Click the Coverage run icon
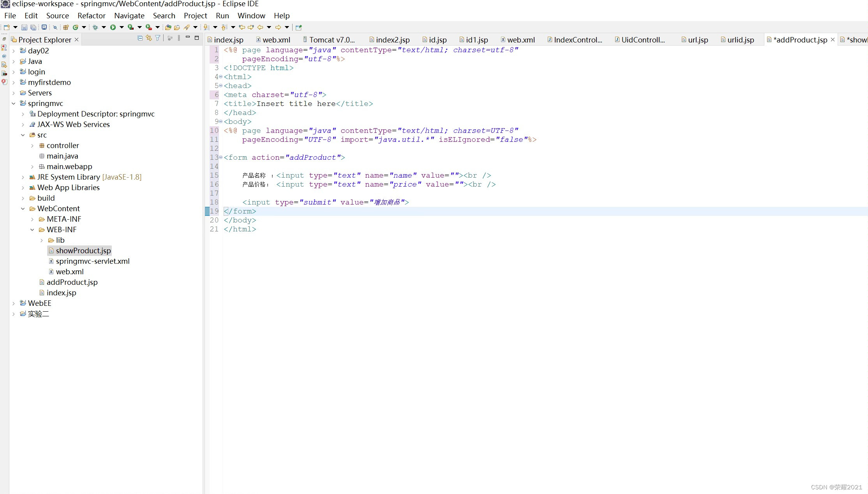 point(131,27)
